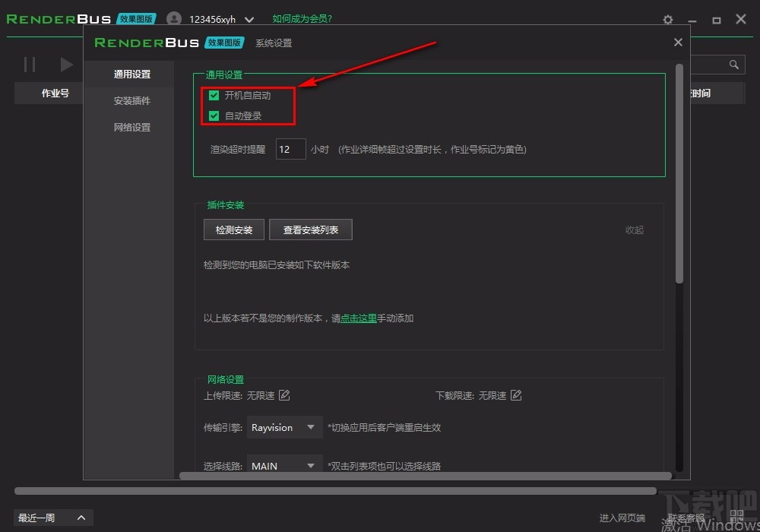Click the 效果图版 badge in main title bar
This screenshot has height=532, width=760.
click(136, 19)
